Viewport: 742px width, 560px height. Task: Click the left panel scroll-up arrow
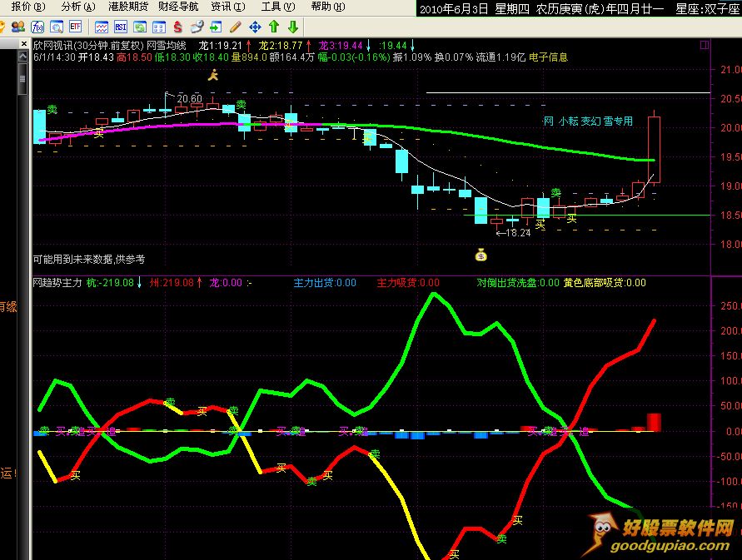pyautogui.click(x=22, y=57)
